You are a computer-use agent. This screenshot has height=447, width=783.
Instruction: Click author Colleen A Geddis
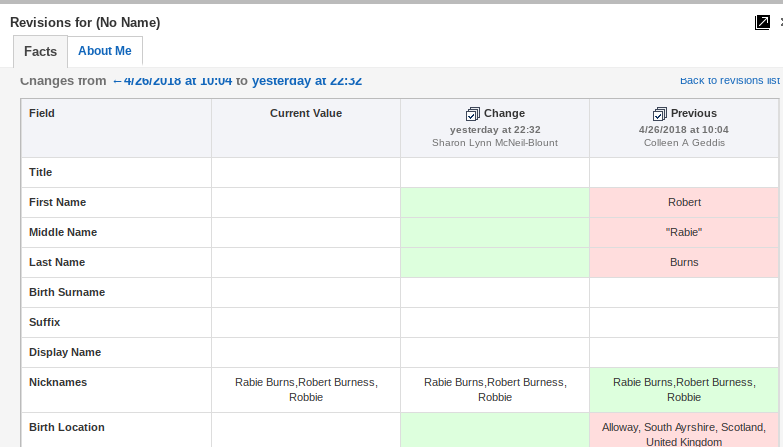684,143
